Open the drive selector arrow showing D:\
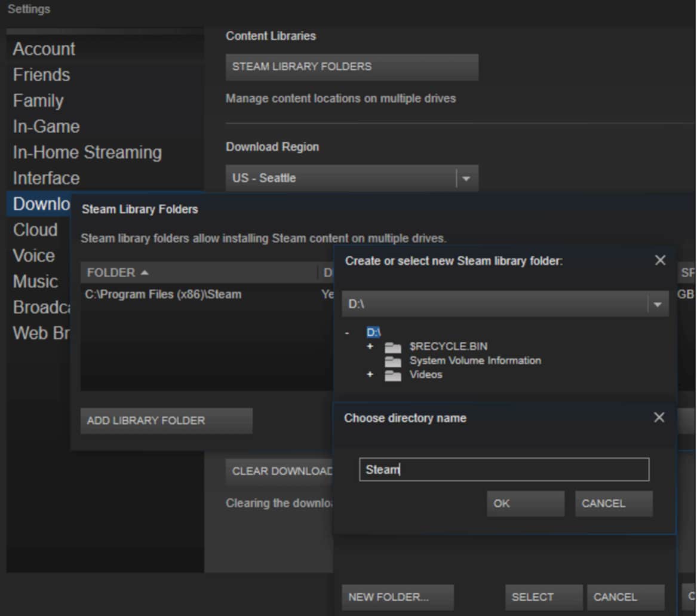The width and height of the screenshot is (697, 616). (658, 304)
